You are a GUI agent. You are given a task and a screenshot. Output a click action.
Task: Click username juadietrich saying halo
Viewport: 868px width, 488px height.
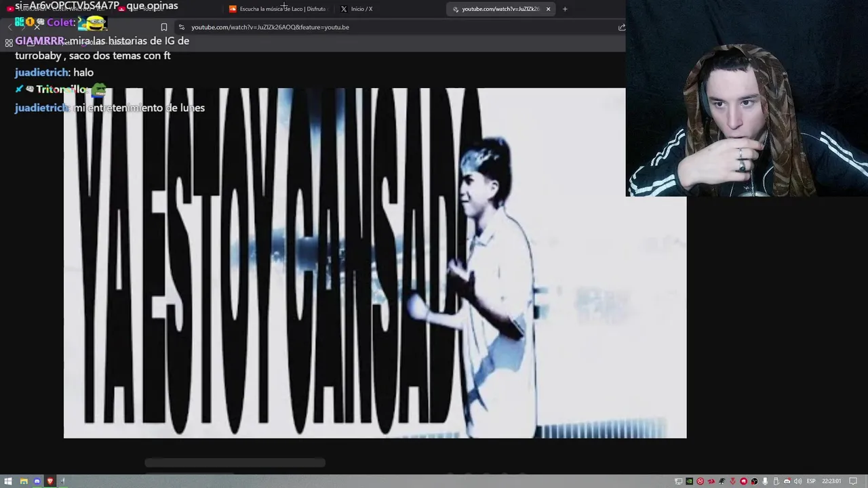coord(41,73)
